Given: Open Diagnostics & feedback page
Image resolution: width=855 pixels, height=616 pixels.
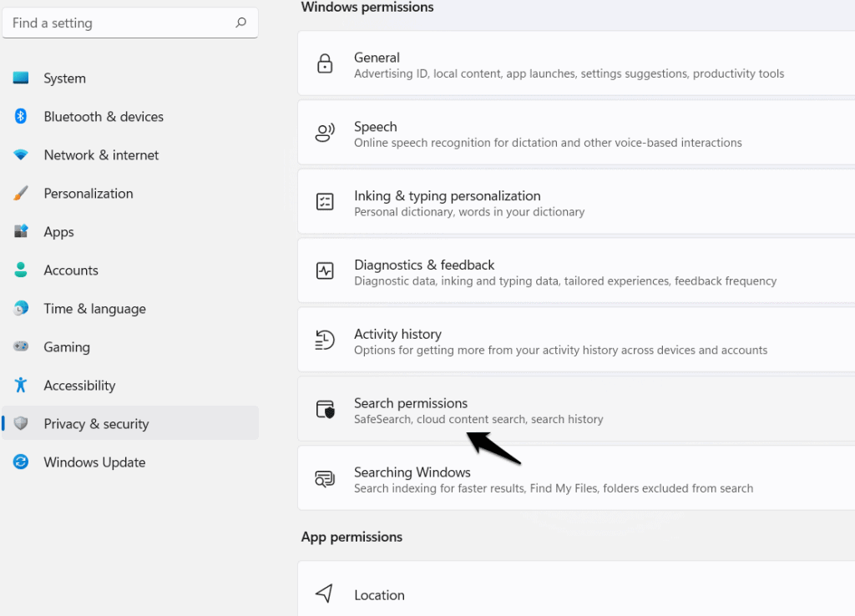Looking at the screenshot, I should click(x=576, y=270).
